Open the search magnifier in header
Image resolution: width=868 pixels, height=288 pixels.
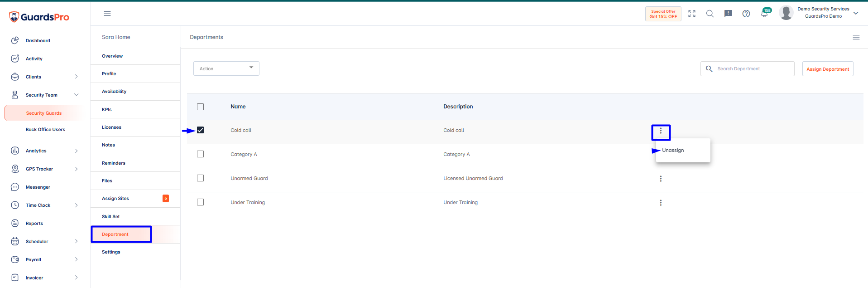710,14
